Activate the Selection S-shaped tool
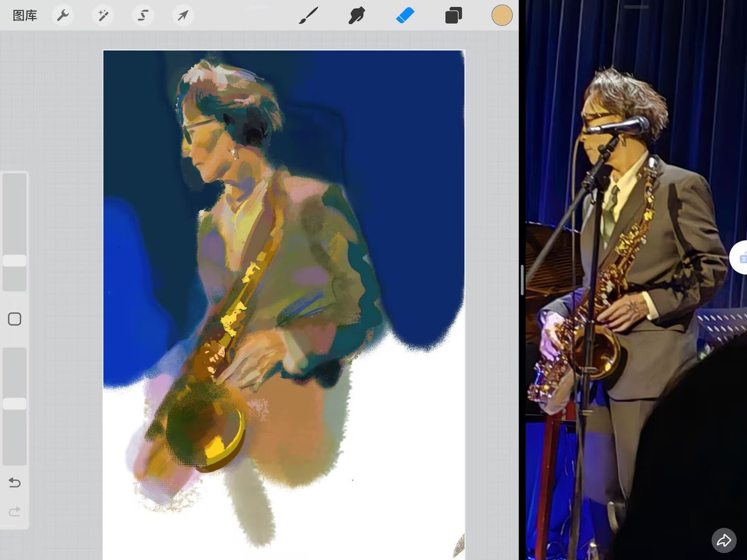This screenshot has height=560, width=747. pos(143,16)
